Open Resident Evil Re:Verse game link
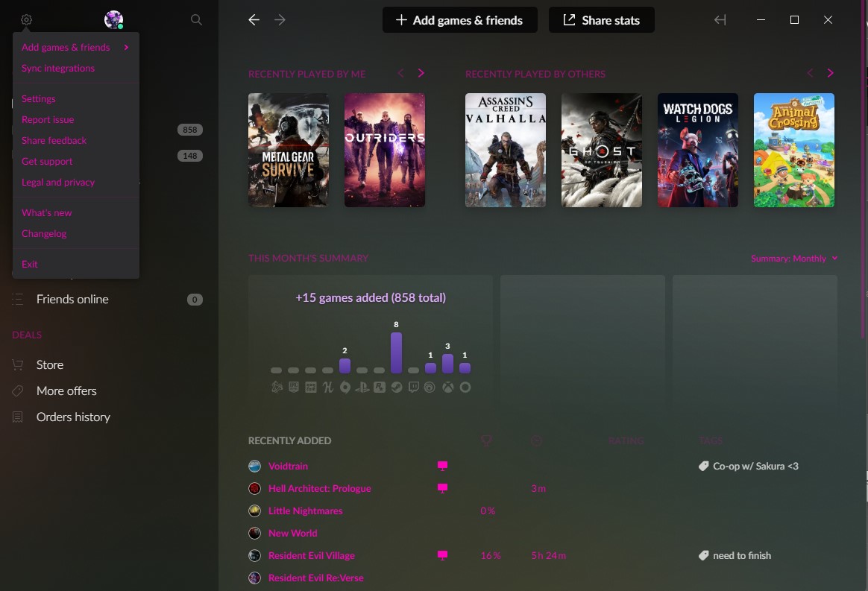Viewport: 868px width, 591px height. (315, 578)
